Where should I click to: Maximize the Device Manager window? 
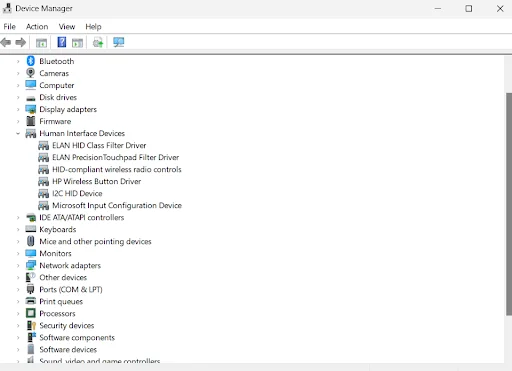coord(469,9)
